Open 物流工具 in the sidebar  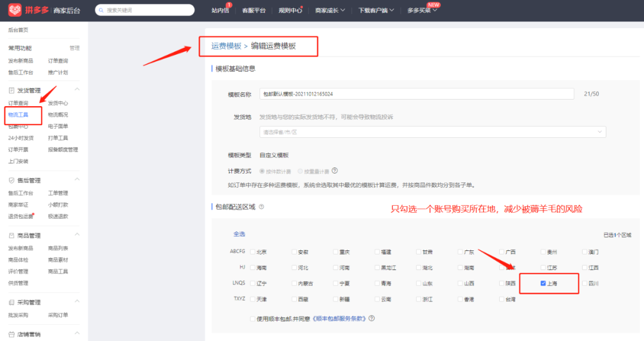[18, 114]
